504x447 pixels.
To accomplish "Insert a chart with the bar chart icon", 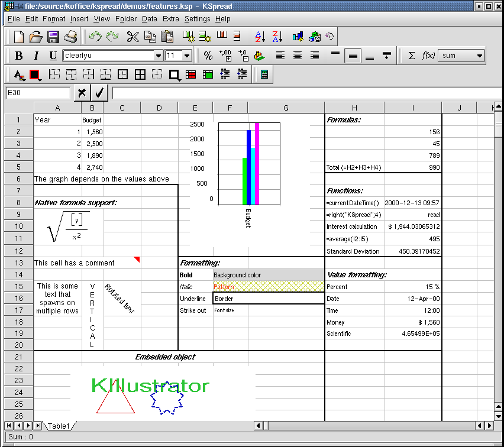I will coord(298,37).
